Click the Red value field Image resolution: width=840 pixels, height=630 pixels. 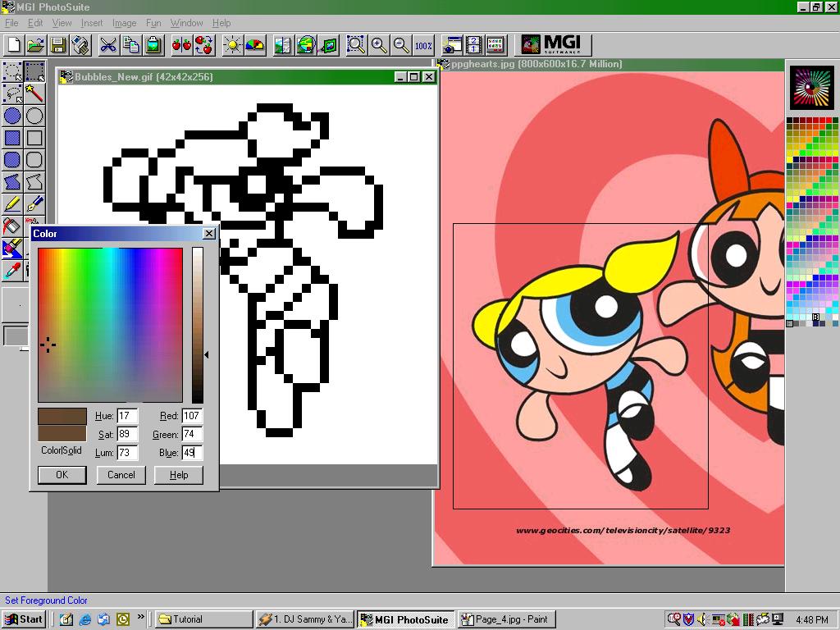click(192, 416)
